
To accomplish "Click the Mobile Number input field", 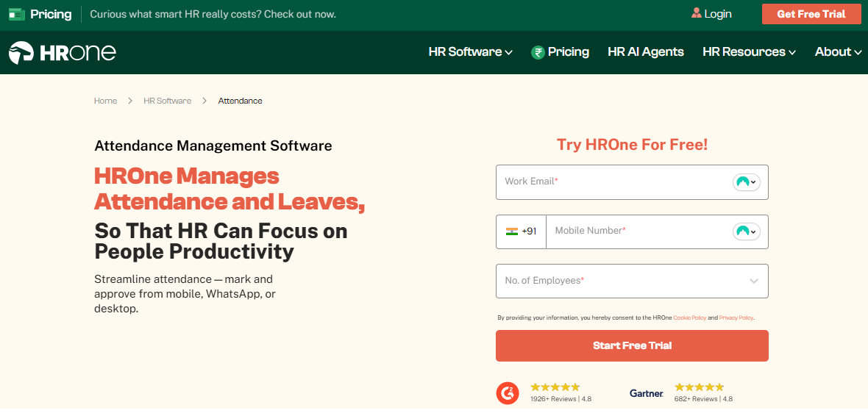I will (x=657, y=231).
